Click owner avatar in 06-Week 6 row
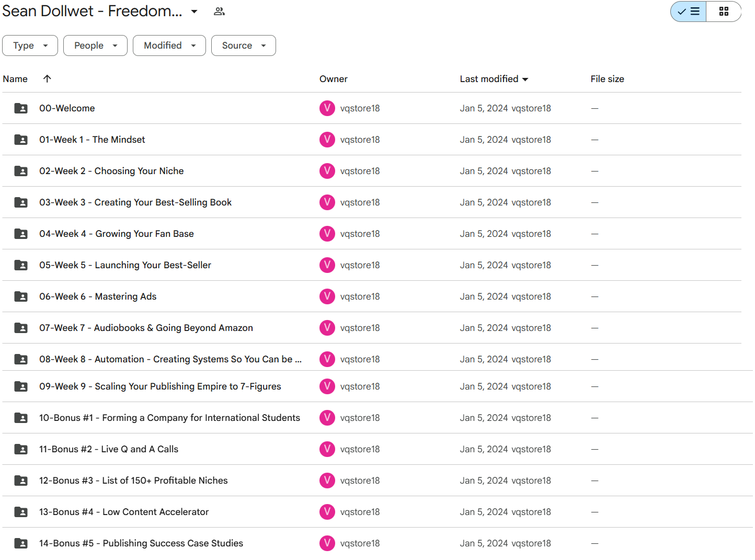Viewport: 755px width, 560px height. click(327, 296)
